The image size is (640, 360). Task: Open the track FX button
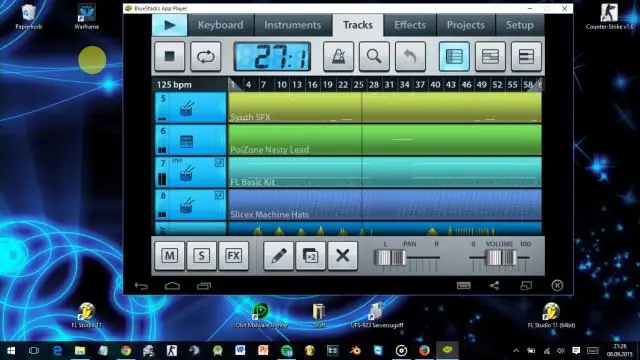(233, 256)
